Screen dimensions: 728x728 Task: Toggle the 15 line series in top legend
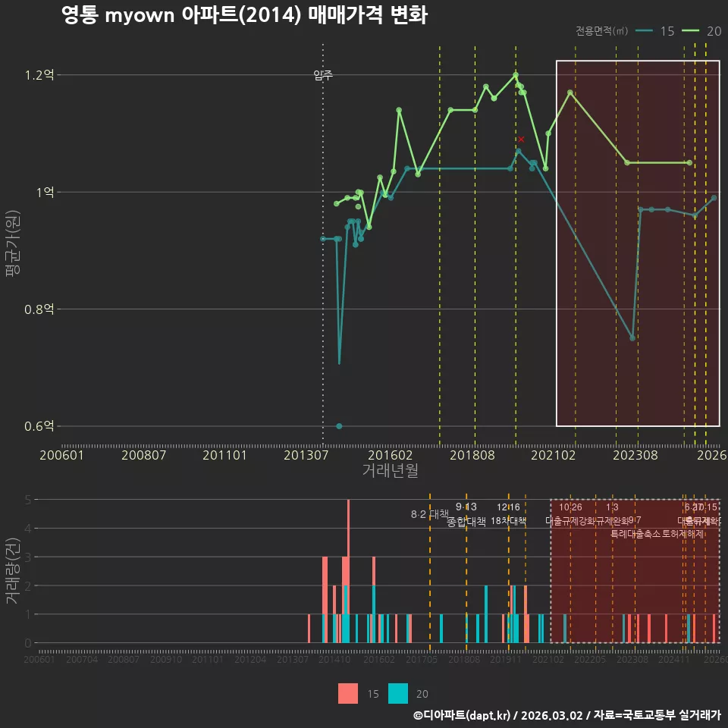[655, 31]
